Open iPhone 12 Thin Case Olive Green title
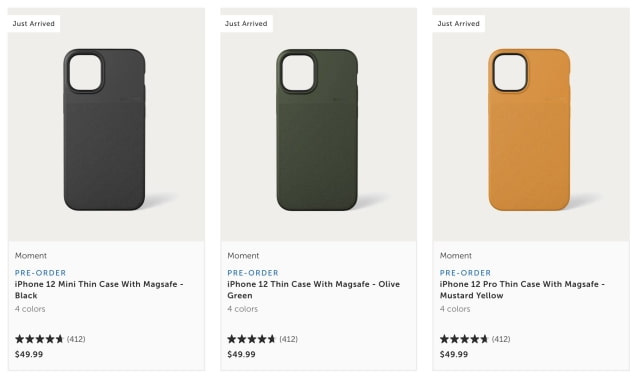This screenshot has height=380, width=640. tap(313, 289)
